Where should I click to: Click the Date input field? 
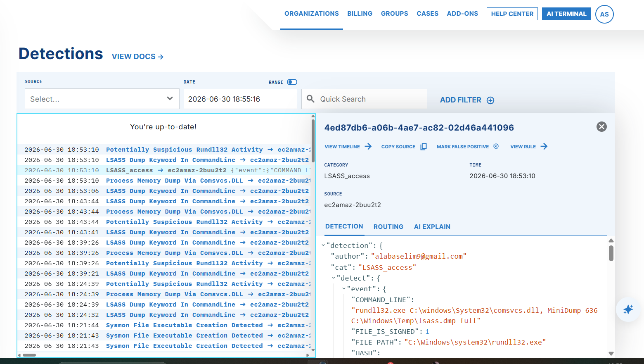coord(240,99)
